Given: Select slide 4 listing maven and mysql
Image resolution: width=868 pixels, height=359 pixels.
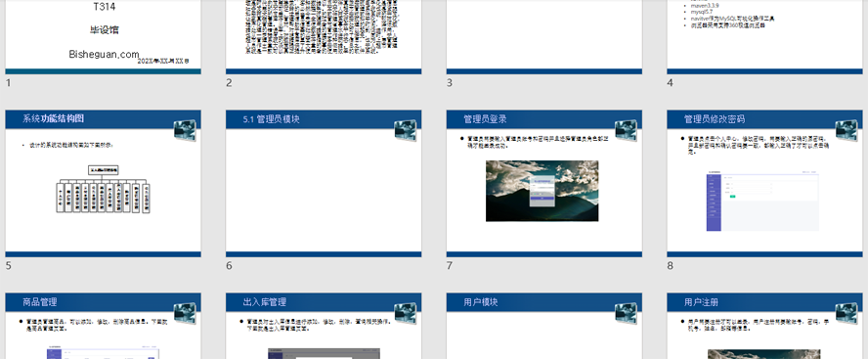Looking at the screenshot, I should [764, 36].
